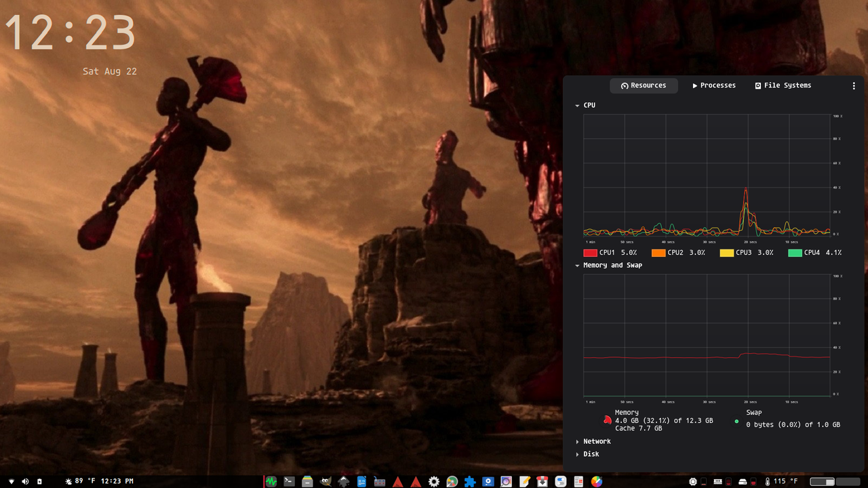The width and height of the screenshot is (868, 488).
Task: Expand the Disk section
Action: click(577, 455)
